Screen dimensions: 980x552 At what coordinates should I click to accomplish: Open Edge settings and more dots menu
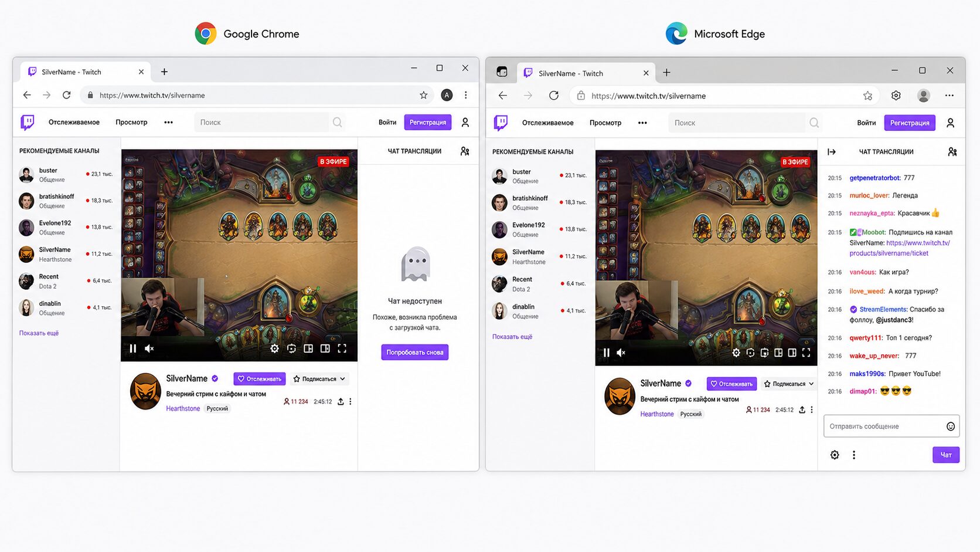(x=950, y=96)
